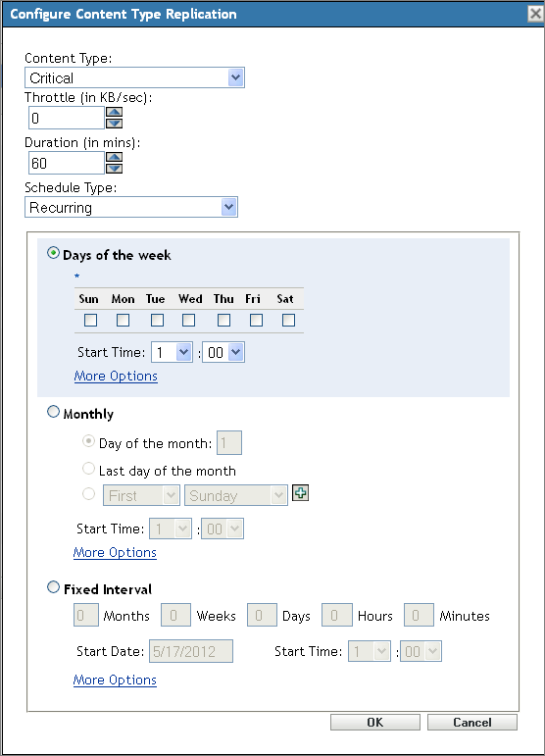Image resolution: width=545 pixels, height=756 pixels.
Task: Open the Start Time minutes dropdown under Days of the week
Action: (223, 352)
